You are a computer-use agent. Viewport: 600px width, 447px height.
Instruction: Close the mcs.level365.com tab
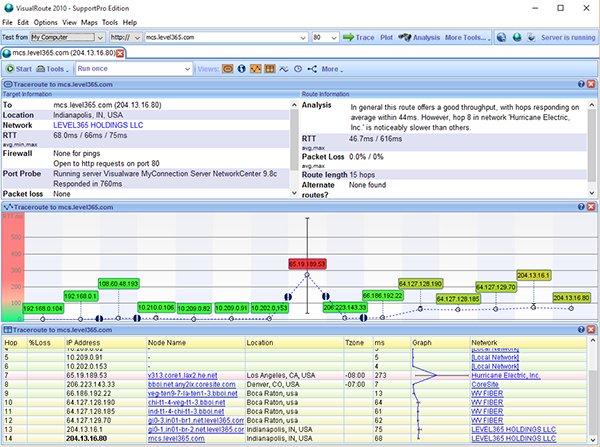click(120, 53)
